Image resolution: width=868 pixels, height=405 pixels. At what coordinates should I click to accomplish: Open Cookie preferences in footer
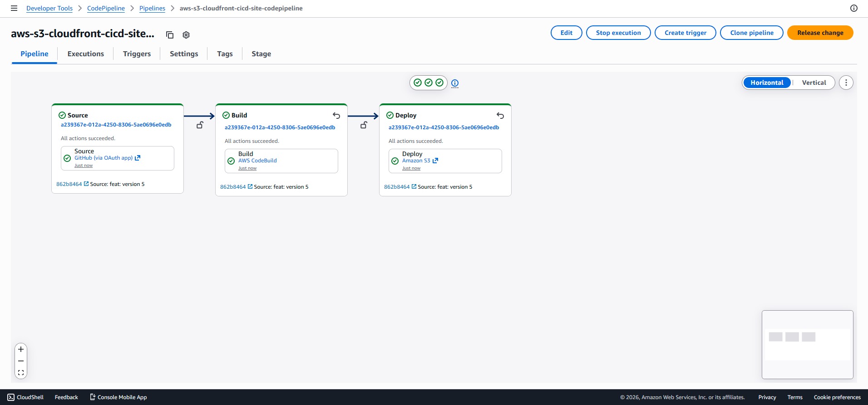pyautogui.click(x=837, y=397)
